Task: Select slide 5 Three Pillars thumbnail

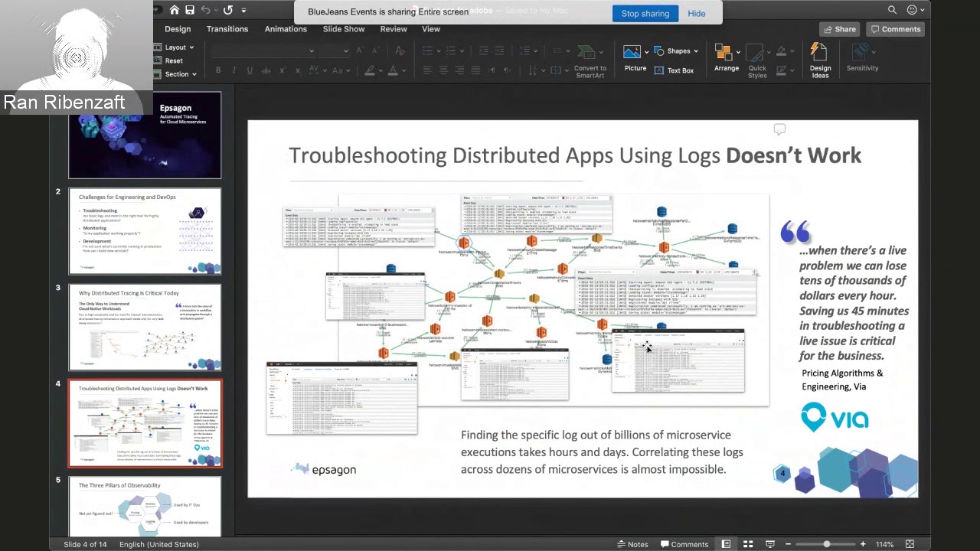Action: click(145, 507)
